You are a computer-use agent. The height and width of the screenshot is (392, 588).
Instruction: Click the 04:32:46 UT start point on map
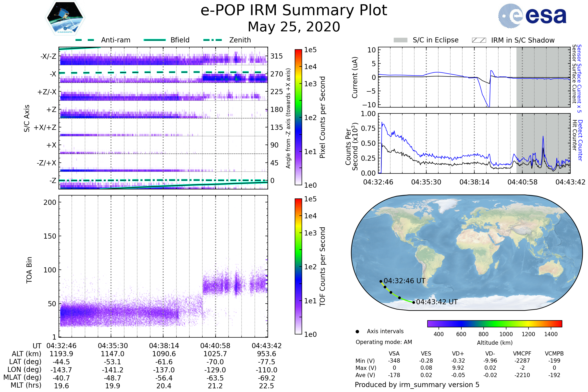click(381, 282)
